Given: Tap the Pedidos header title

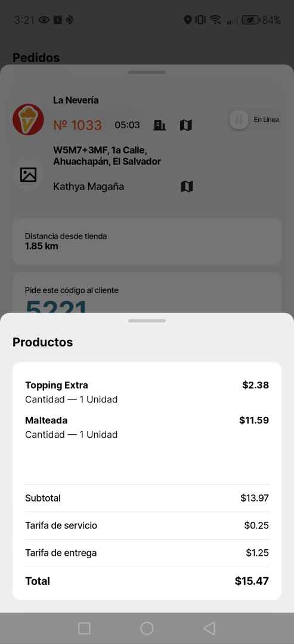Looking at the screenshot, I should tap(36, 57).
